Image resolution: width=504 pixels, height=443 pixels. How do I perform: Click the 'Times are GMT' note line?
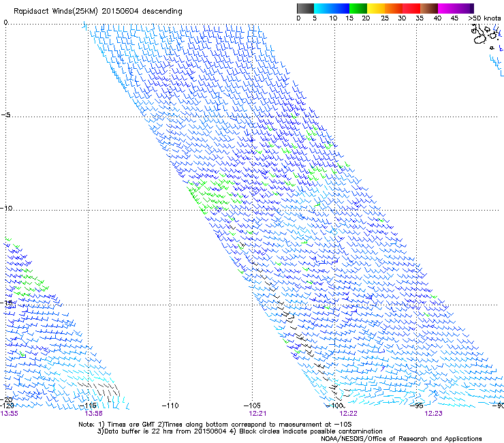coord(215,425)
